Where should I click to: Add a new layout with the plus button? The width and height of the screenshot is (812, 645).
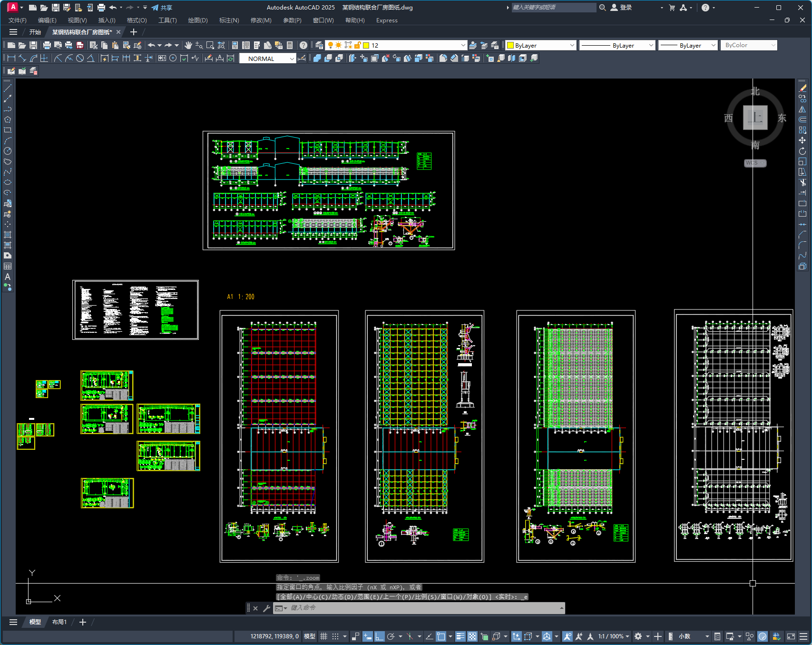(x=83, y=622)
